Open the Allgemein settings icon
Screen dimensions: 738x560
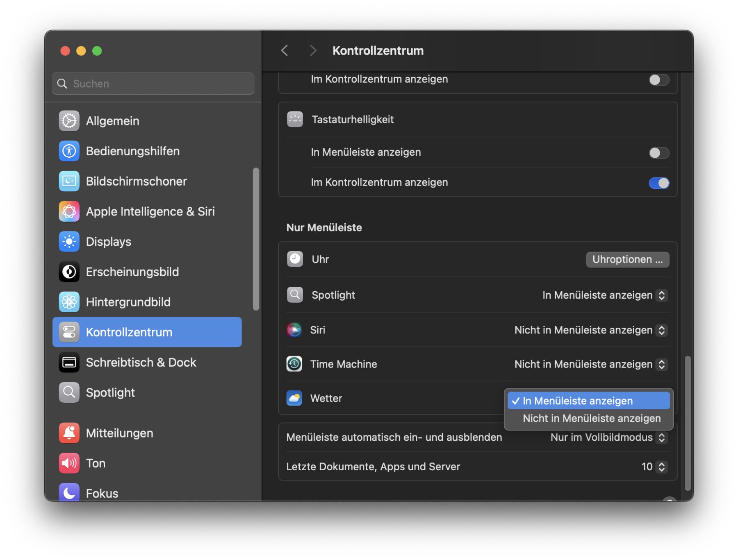coord(69,121)
